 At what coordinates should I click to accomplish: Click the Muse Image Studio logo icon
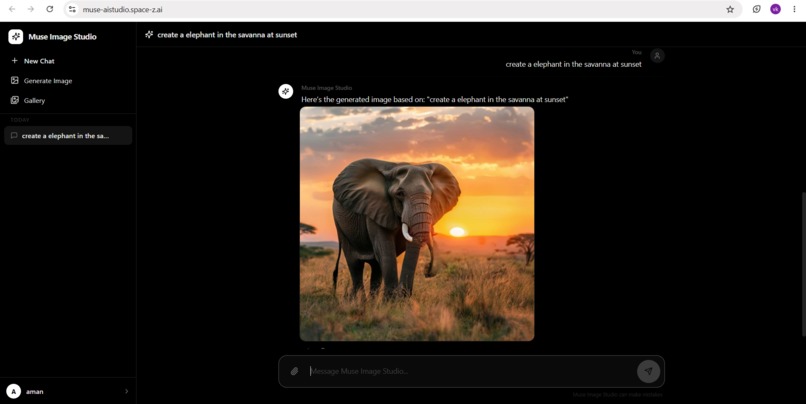[15, 36]
